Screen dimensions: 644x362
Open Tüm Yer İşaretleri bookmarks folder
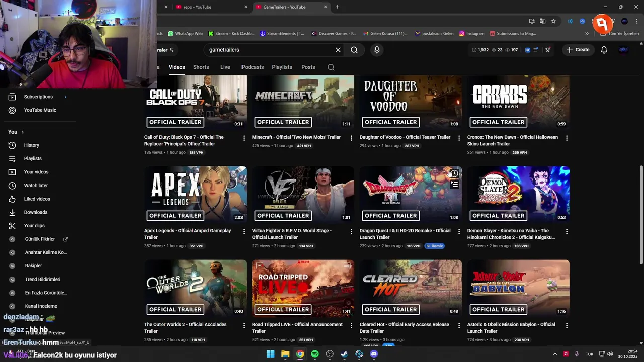pyautogui.click(x=620, y=34)
